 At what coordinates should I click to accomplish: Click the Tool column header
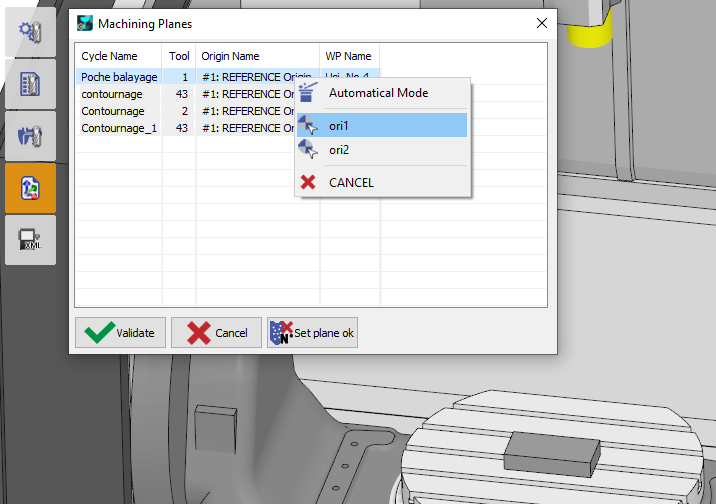click(x=178, y=56)
